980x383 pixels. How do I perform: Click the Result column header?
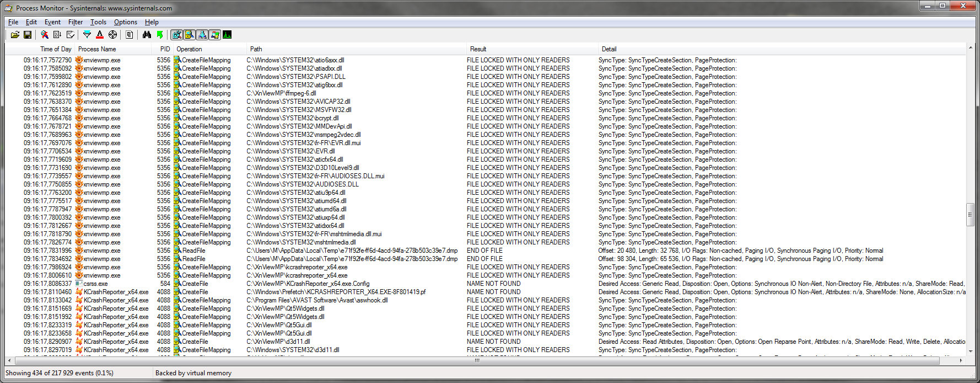tap(532, 49)
